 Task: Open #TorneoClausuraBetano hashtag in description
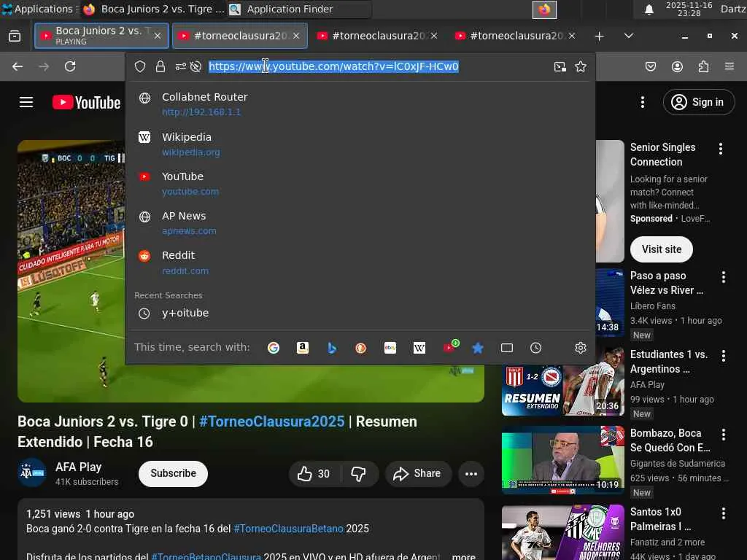pyautogui.click(x=288, y=529)
